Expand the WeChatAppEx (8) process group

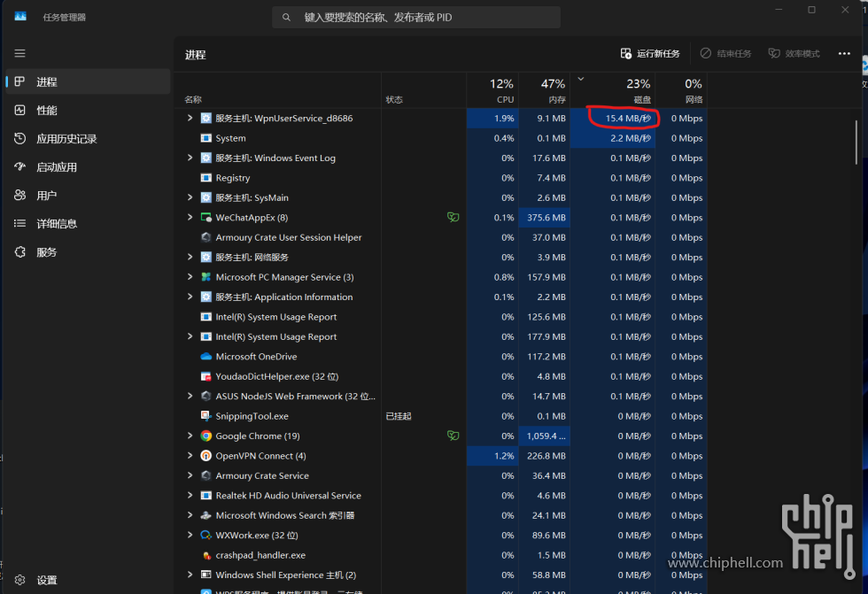point(190,218)
